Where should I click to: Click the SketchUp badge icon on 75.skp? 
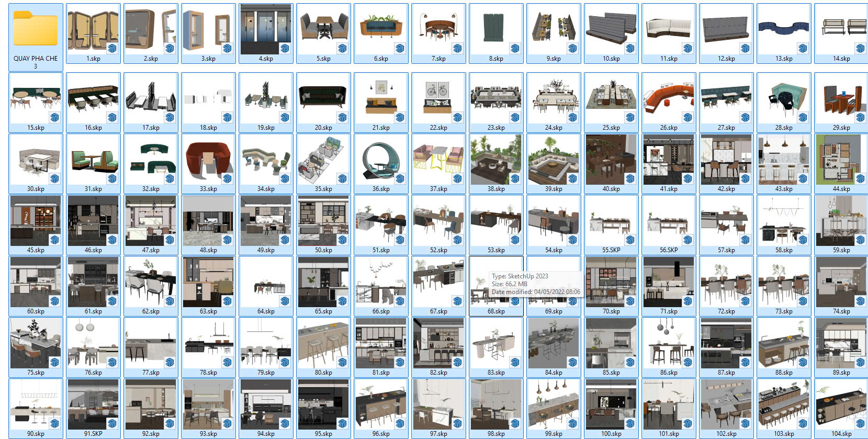pyautogui.click(x=54, y=363)
